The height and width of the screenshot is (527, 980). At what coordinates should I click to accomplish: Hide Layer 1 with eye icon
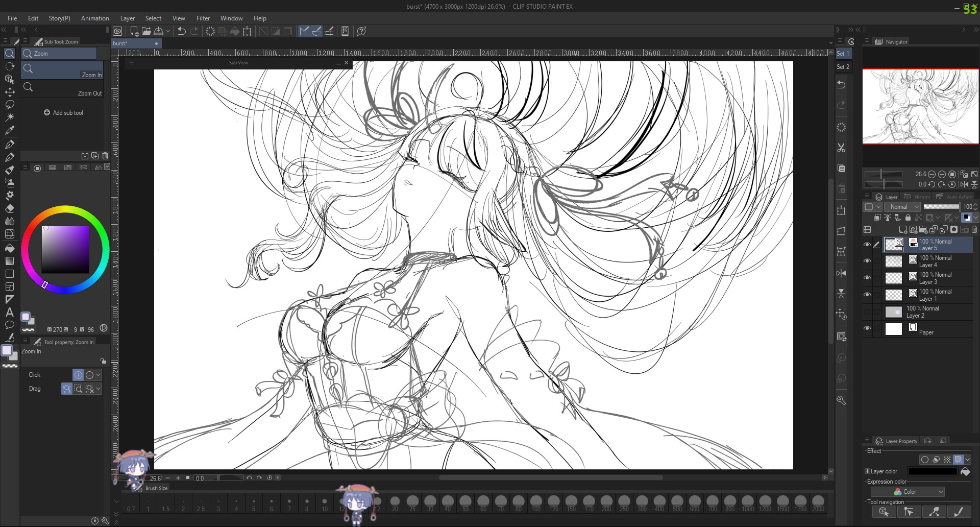point(867,295)
